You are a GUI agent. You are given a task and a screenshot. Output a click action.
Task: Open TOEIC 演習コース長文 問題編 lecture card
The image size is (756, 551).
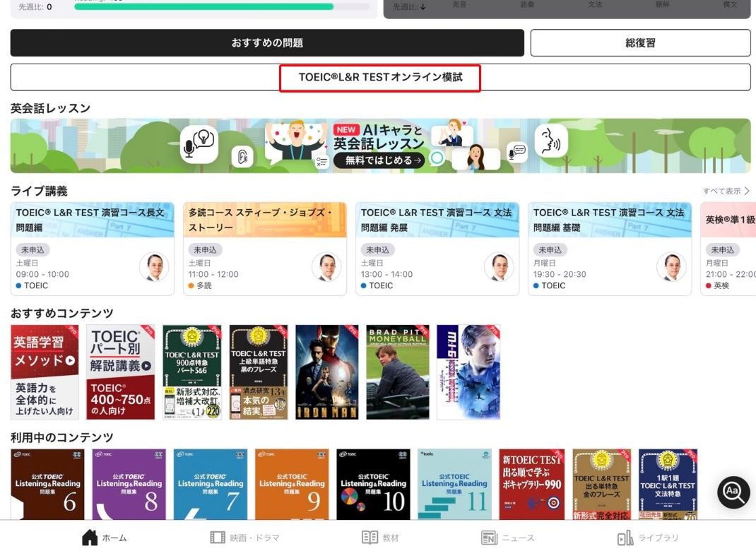[x=92, y=249]
